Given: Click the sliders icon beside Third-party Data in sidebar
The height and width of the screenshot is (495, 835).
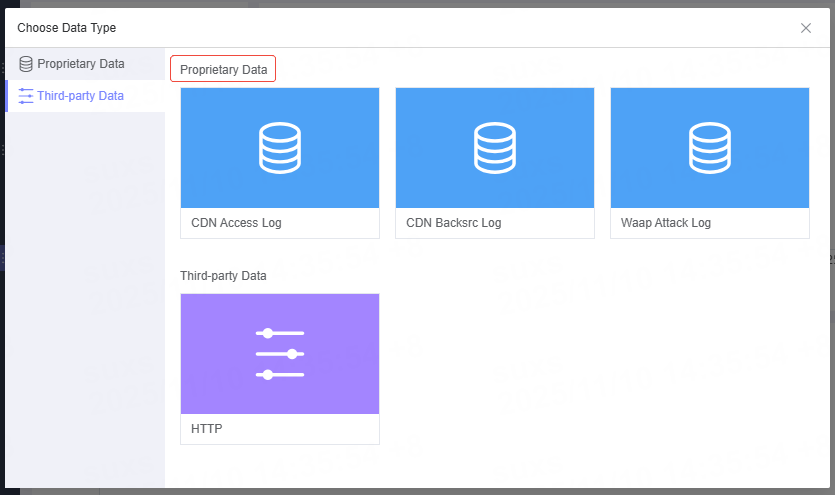Looking at the screenshot, I should (26, 96).
